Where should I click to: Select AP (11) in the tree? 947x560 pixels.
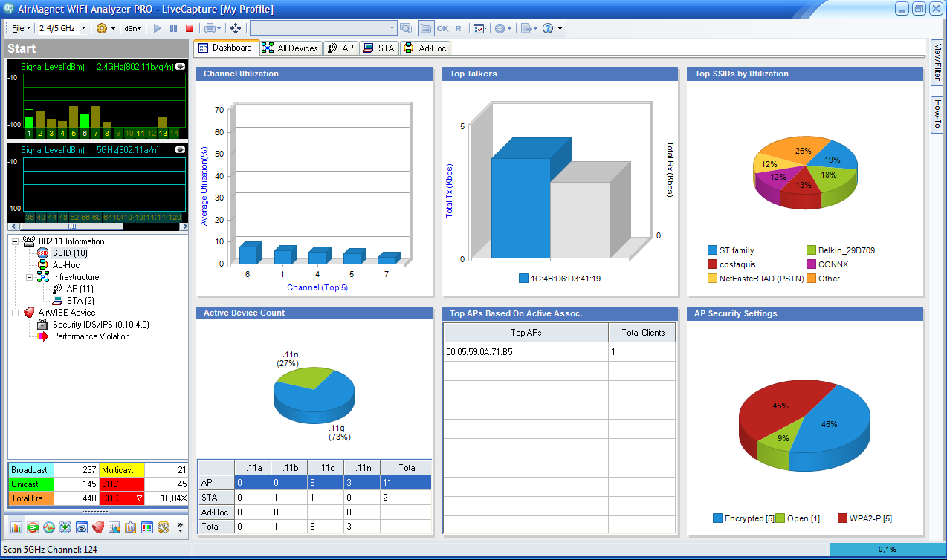[80, 289]
